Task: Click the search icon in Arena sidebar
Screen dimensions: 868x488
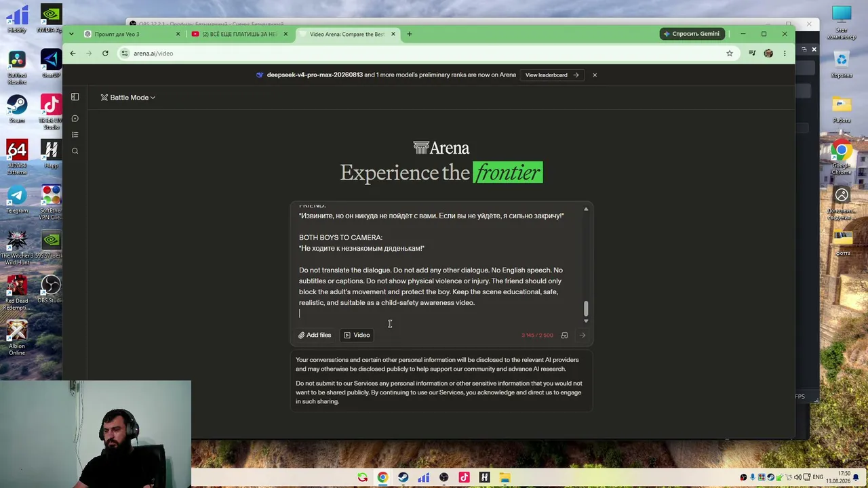Action: pos(75,151)
